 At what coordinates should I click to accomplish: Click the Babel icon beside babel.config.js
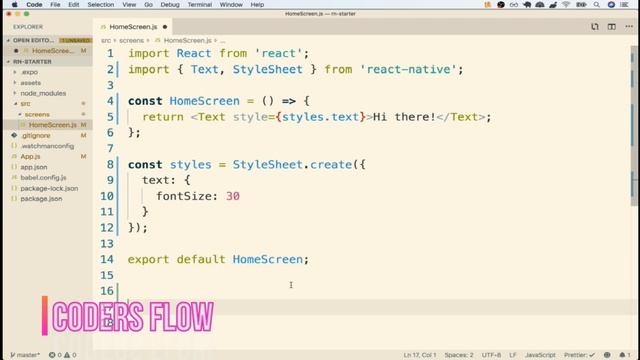14,178
